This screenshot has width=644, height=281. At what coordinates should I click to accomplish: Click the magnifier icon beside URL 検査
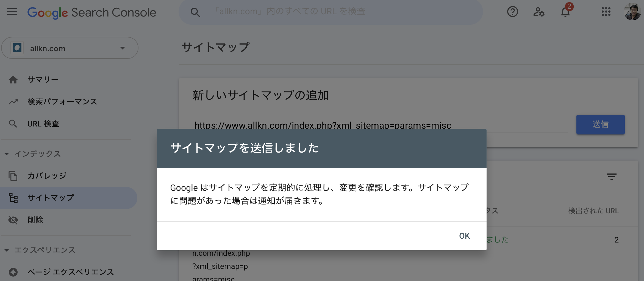pos(13,124)
